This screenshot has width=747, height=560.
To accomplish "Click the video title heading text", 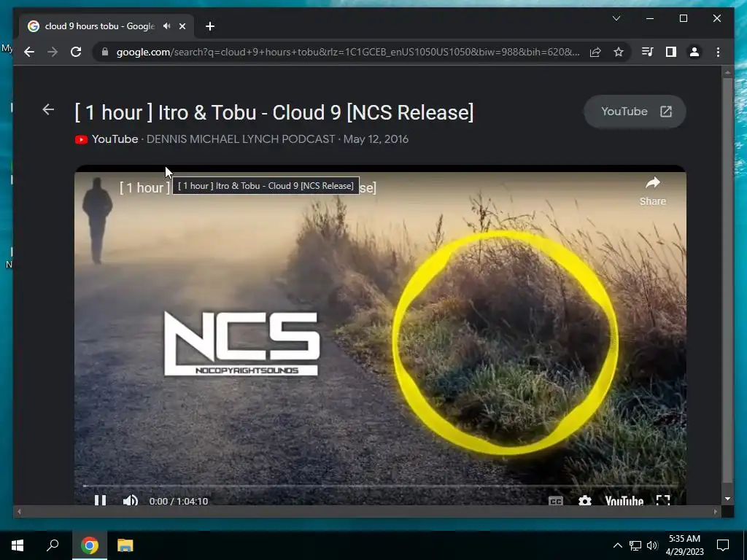I will coord(274,112).
